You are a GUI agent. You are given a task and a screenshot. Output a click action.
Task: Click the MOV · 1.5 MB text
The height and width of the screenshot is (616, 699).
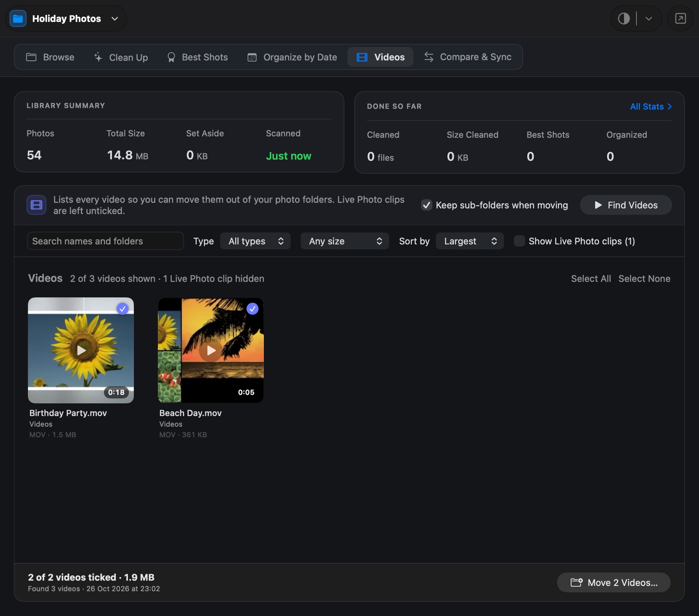click(x=53, y=435)
